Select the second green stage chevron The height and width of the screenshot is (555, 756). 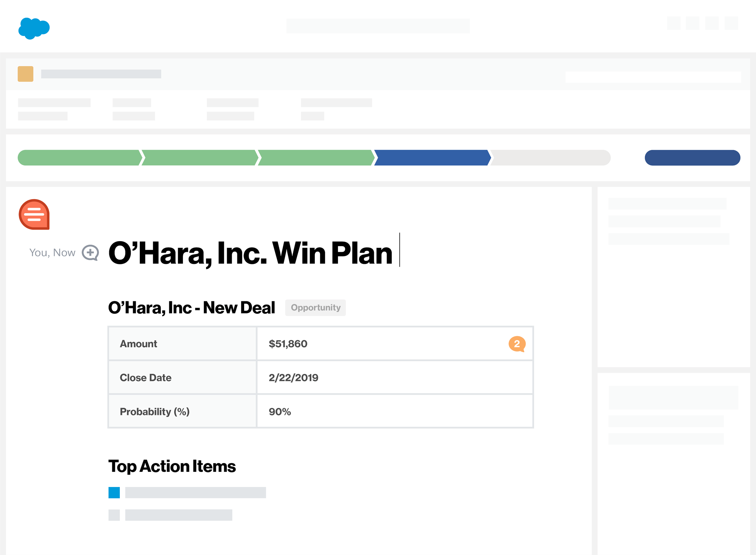coord(200,158)
